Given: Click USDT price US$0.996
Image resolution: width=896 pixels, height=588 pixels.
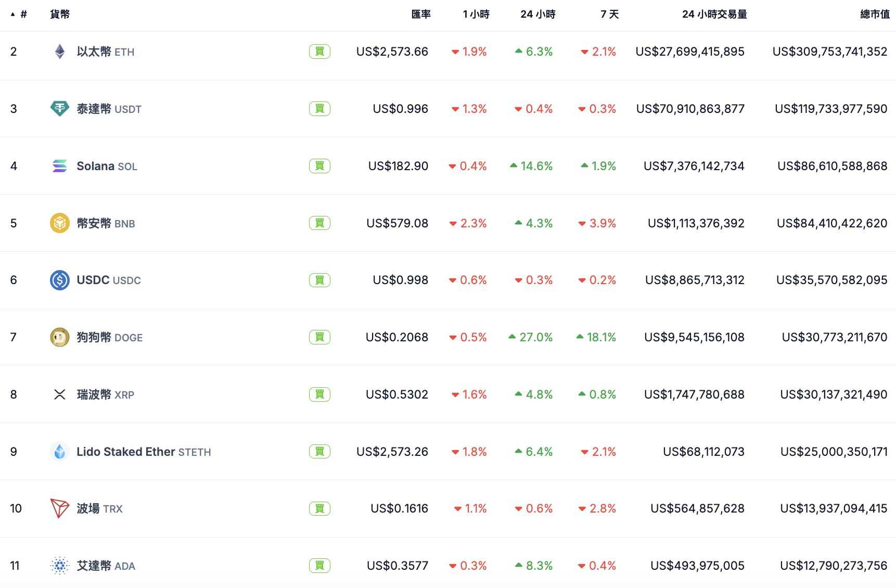Looking at the screenshot, I should point(401,109).
